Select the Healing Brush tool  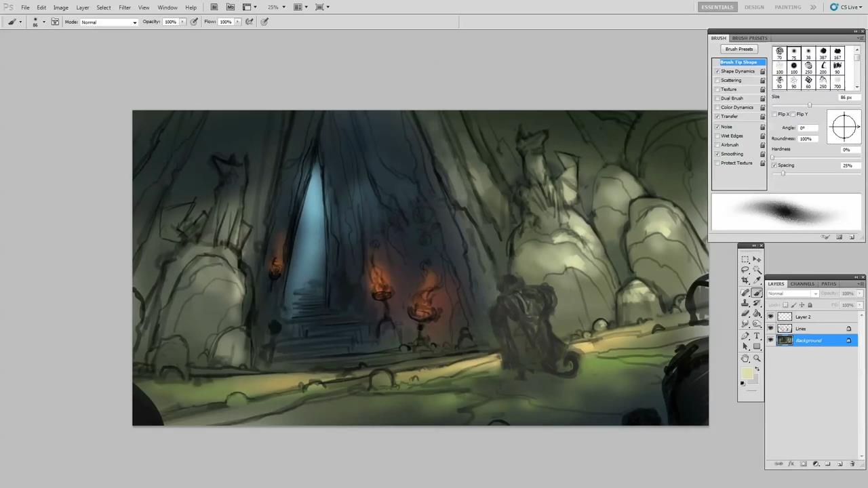point(745,292)
